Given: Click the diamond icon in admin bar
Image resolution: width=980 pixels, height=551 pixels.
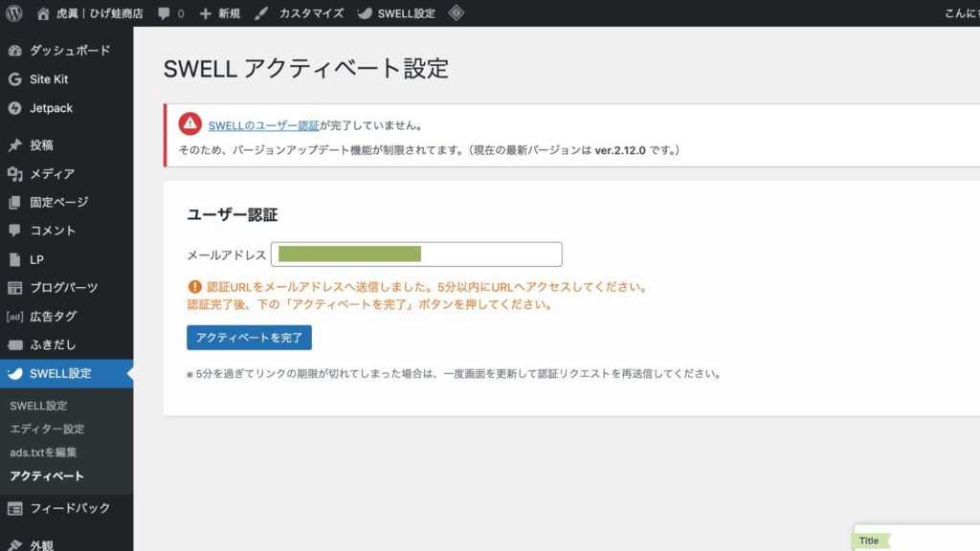Looking at the screenshot, I should click(x=457, y=13).
